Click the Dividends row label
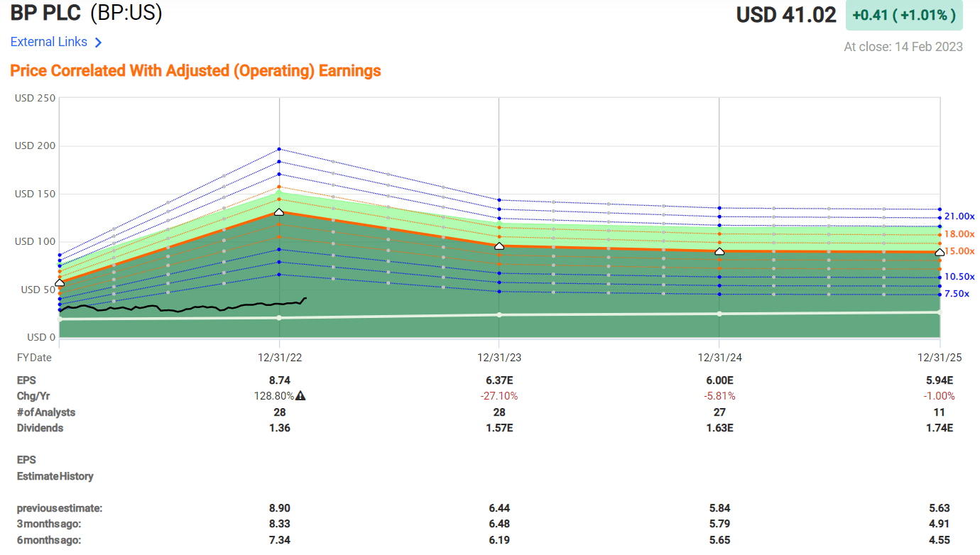 click(x=40, y=428)
